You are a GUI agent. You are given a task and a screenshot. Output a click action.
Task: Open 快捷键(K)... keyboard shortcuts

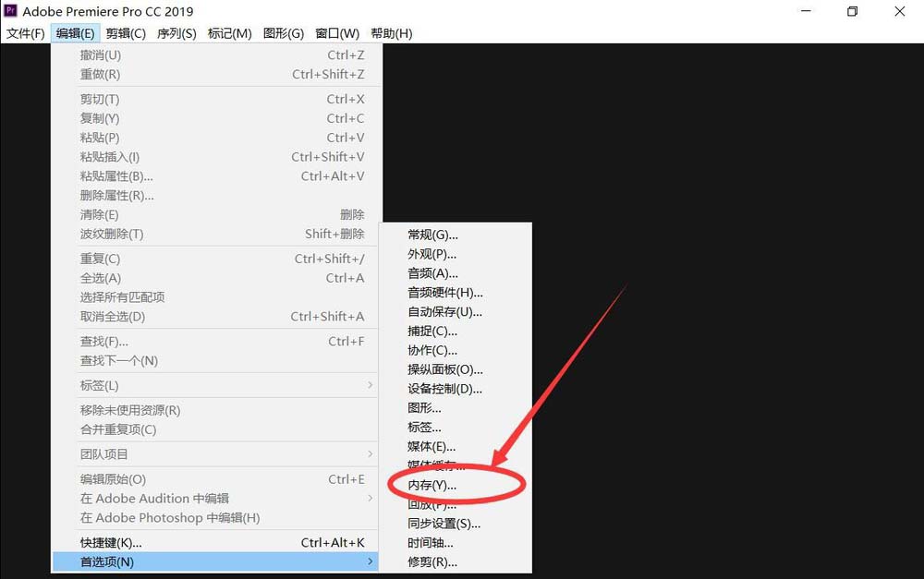click(215, 542)
